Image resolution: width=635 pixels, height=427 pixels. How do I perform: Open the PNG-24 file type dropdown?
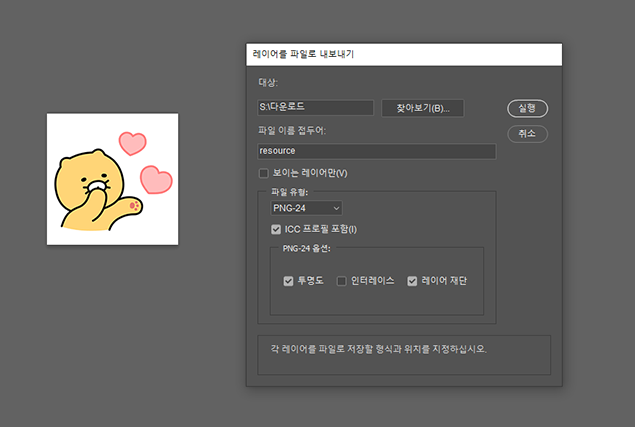coord(306,208)
